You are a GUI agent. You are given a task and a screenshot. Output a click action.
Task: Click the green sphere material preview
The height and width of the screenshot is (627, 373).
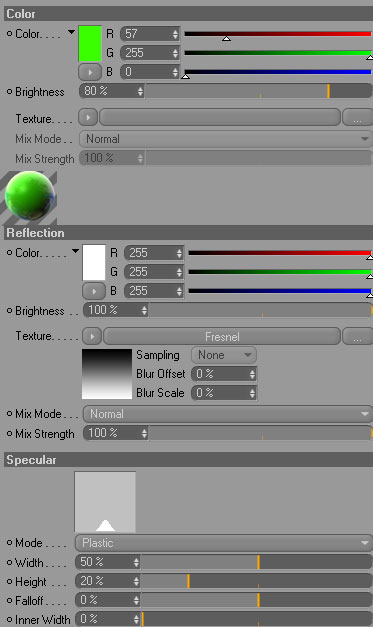coord(30,196)
